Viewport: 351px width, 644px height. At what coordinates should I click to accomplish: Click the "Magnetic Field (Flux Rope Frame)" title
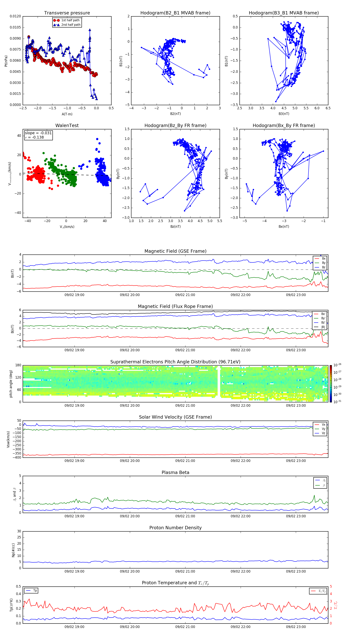pos(175,307)
